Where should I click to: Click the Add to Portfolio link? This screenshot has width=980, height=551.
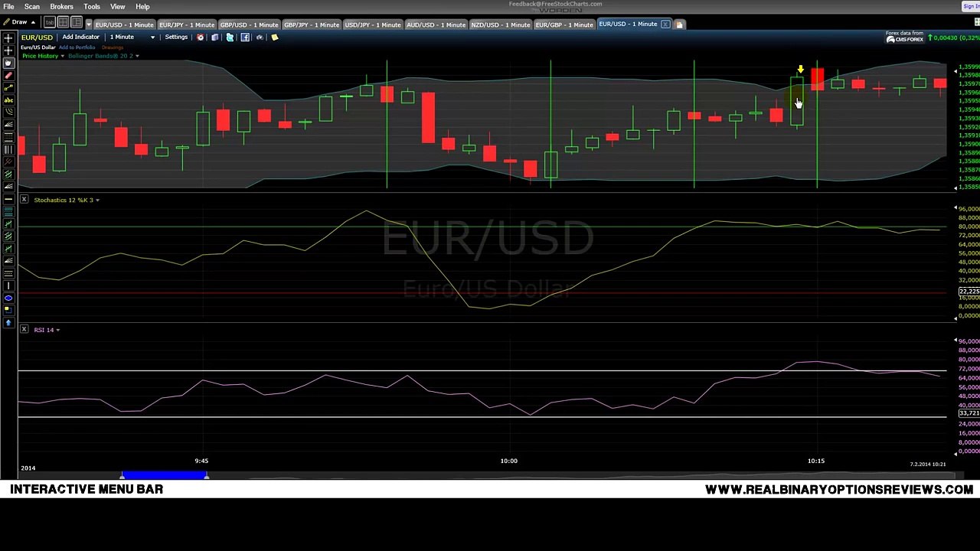(77, 47)
